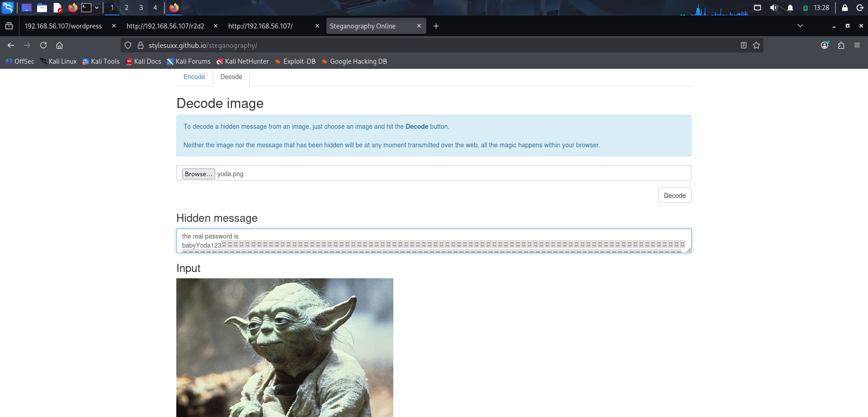The image size is (868, 417).
Task: Open the terminal emulator from the taskbar
Action: click(x=86, y=8)
